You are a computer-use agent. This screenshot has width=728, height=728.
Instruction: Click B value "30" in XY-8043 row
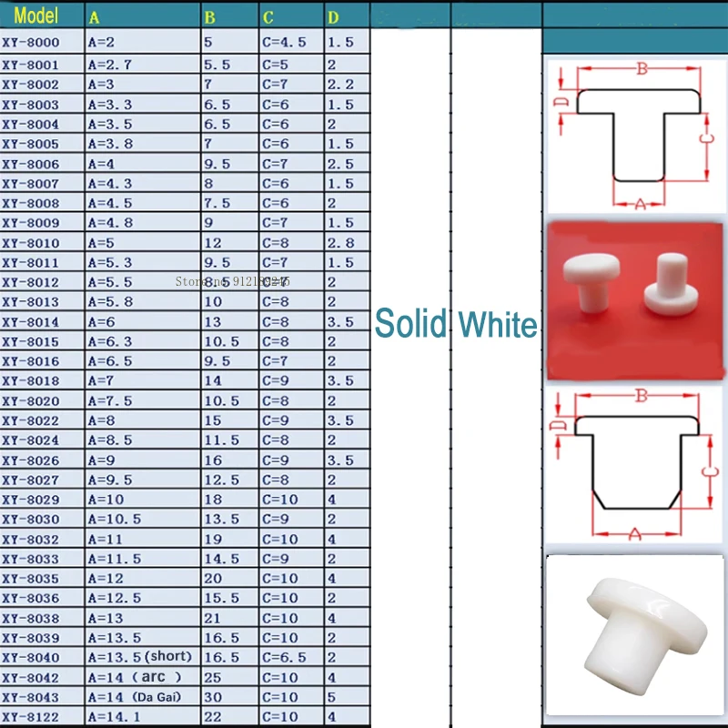[213, 697]
